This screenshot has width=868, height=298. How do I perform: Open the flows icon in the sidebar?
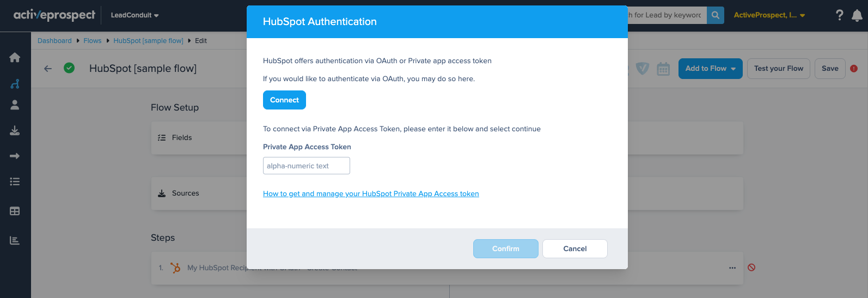(15, 84)
